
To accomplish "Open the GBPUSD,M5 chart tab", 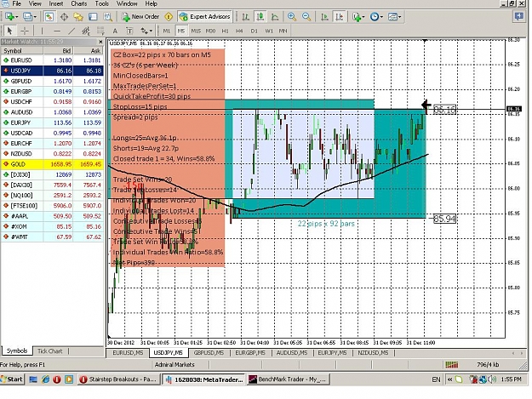I will point(209,353).
